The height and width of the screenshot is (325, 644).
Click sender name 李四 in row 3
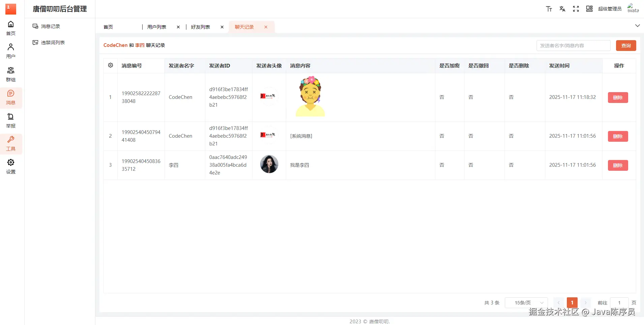click(173, 165)
